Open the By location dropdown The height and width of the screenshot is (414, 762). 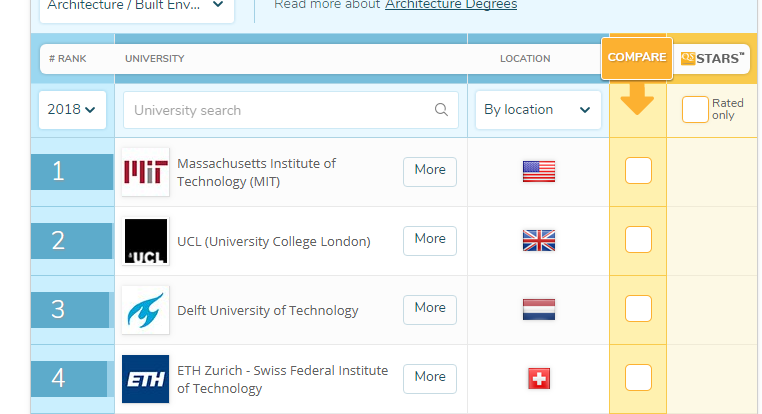click(x=538, y=110)
